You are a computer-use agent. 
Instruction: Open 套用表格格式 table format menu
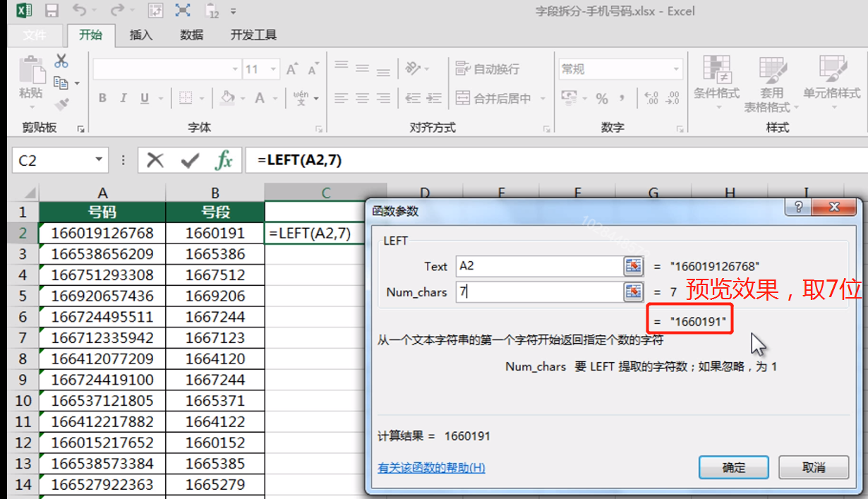coord(771,83)
